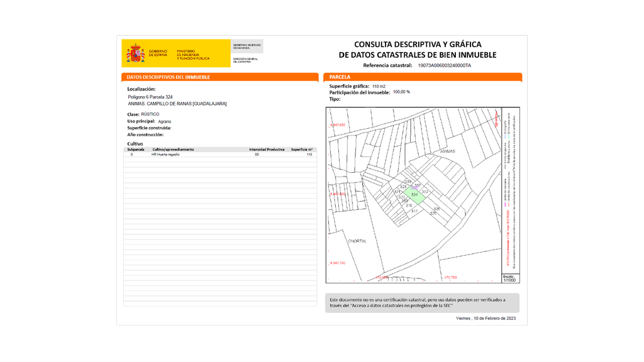644x362 pixels.
Task: Click the document title 'CONSULTA DESCRIPTIVA Y GRÁFICA'
Action: (418, 45)
